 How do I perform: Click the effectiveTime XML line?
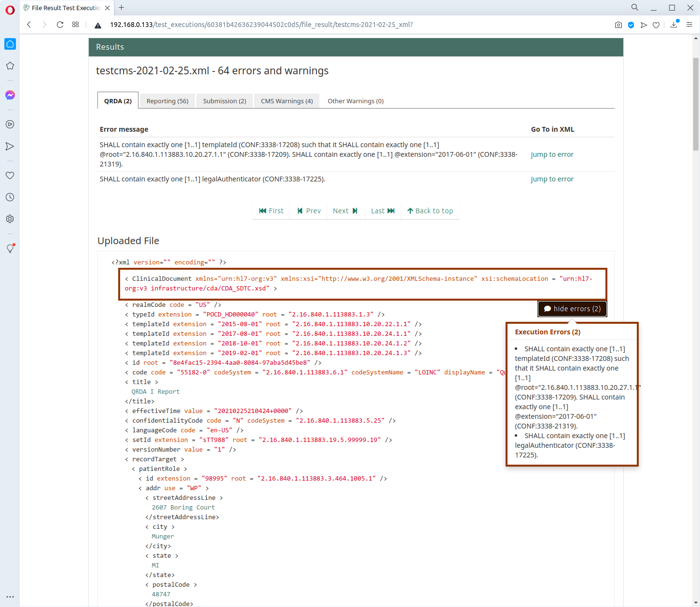[x=214, y=411]
